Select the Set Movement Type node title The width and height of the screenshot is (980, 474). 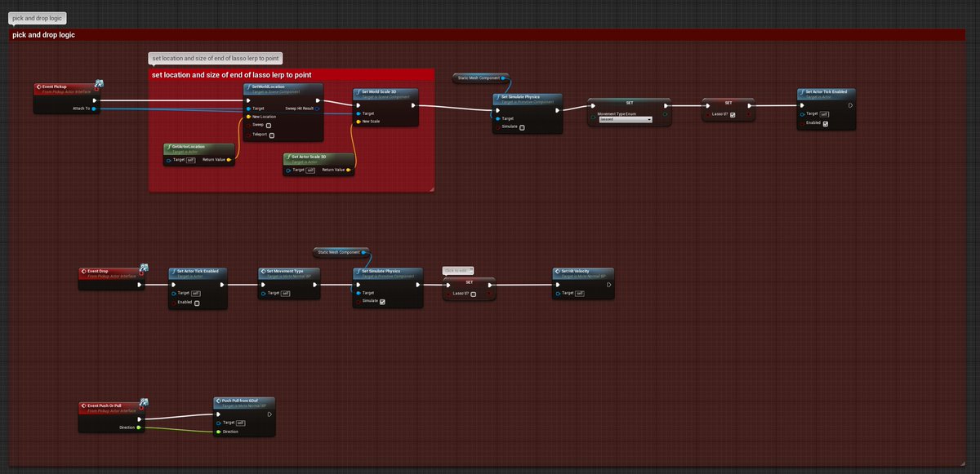click(x=285, y=270)
